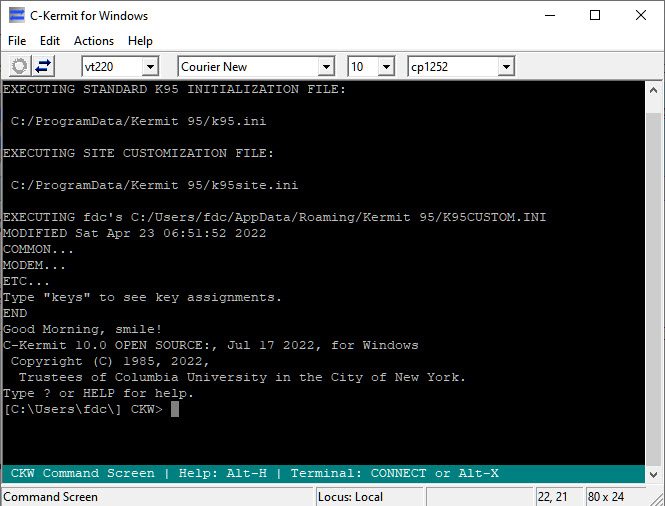Click the 'Command Screen' status bar text
665x506 pixels.
tap(50, 497)
